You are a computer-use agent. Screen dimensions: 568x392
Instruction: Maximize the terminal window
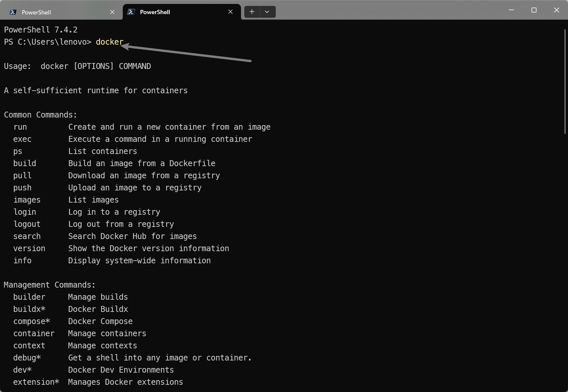(534, 10)
